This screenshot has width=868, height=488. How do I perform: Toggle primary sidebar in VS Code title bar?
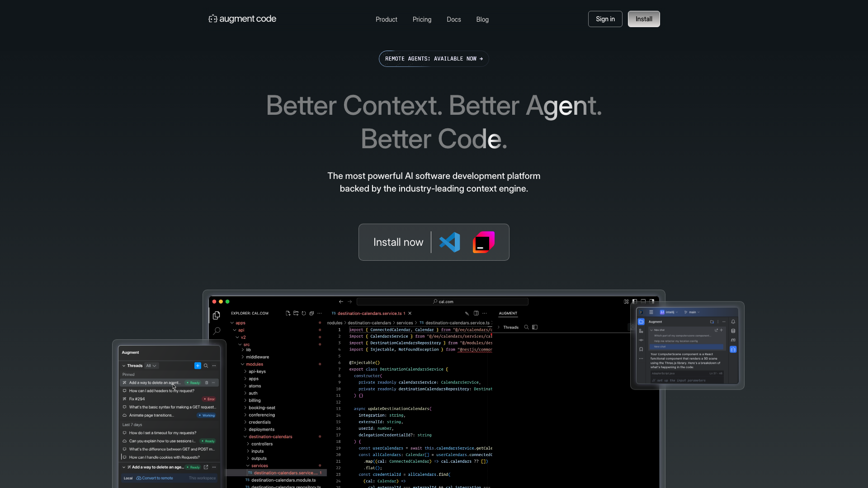(635, 301)
